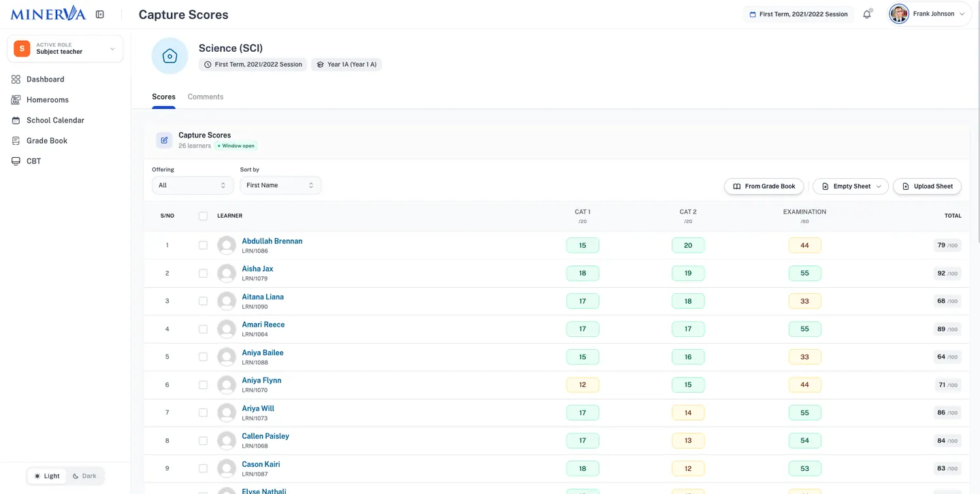Switch theme to Dark mode

(x=85, y=476)
